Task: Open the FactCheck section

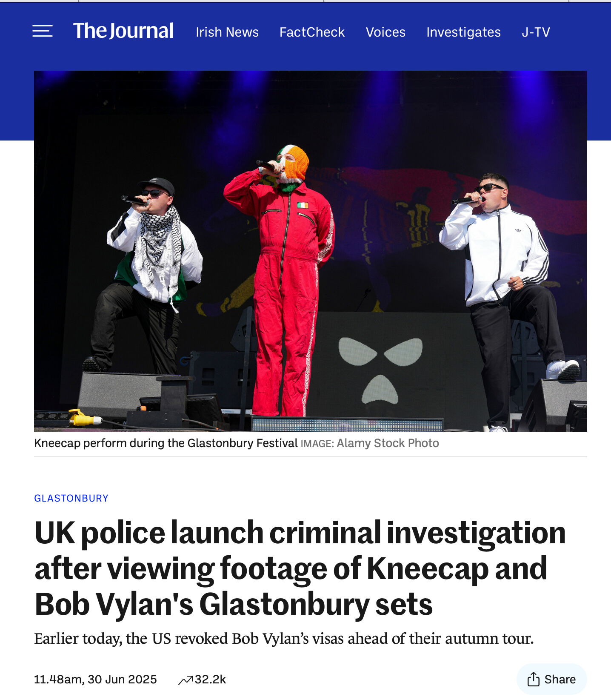Action: (x=312, y=32)
